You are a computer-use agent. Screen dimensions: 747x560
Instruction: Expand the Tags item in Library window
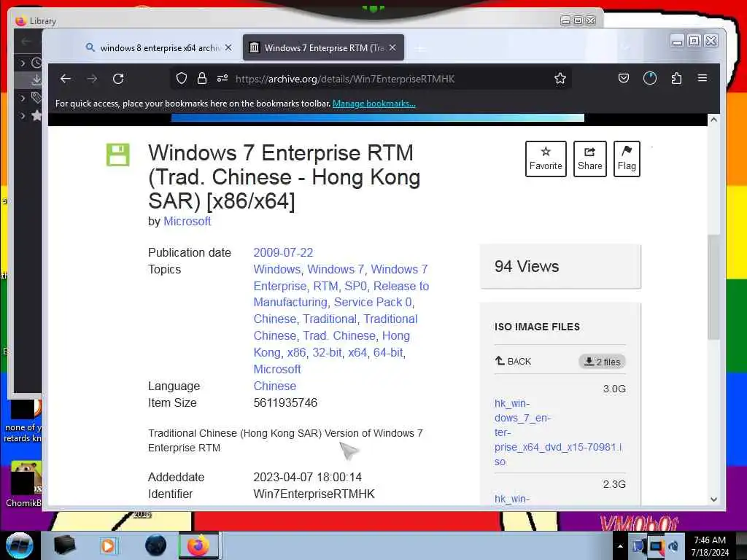click(23, 98)
